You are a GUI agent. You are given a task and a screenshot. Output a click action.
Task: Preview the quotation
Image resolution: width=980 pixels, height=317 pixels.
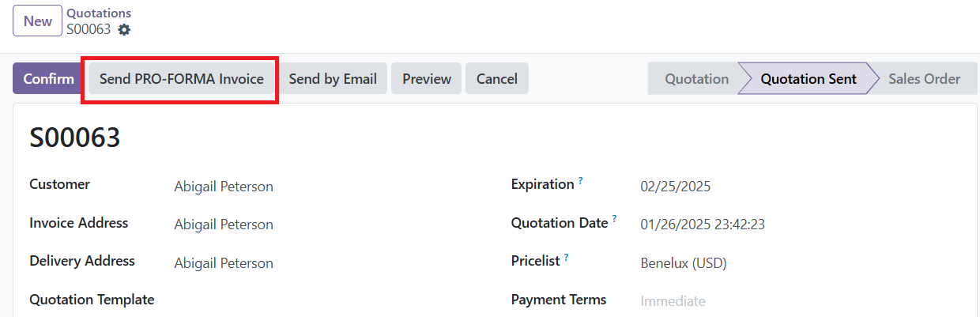(427, 79)
